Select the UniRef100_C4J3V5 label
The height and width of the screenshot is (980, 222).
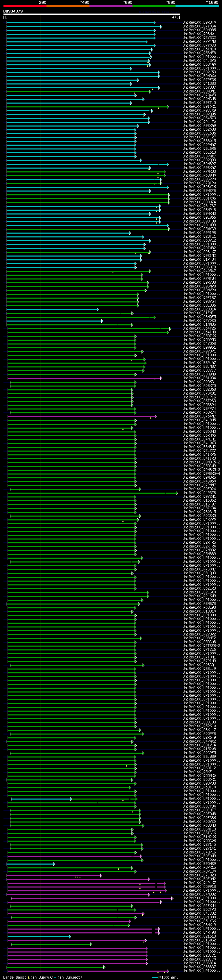tap(199, 60)
